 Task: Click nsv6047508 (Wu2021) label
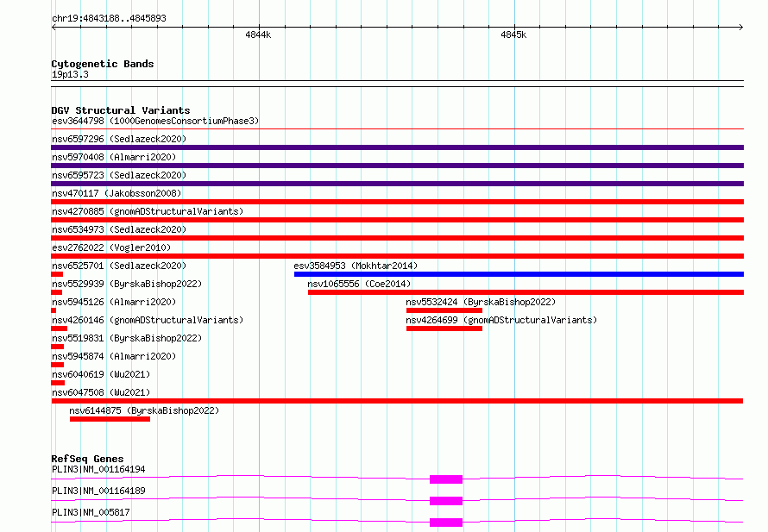click(x=101, y=392)
